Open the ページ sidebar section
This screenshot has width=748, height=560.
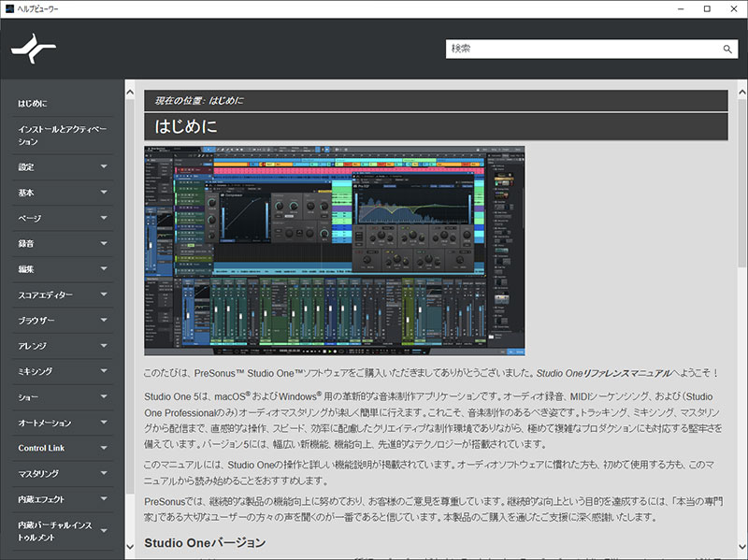[x=30, y=218]
